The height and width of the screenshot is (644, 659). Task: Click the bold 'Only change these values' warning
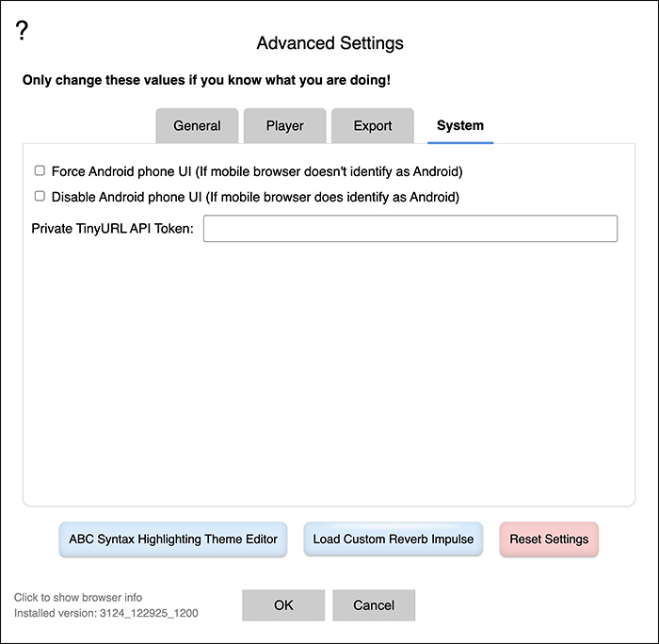(x=206, y=80)
